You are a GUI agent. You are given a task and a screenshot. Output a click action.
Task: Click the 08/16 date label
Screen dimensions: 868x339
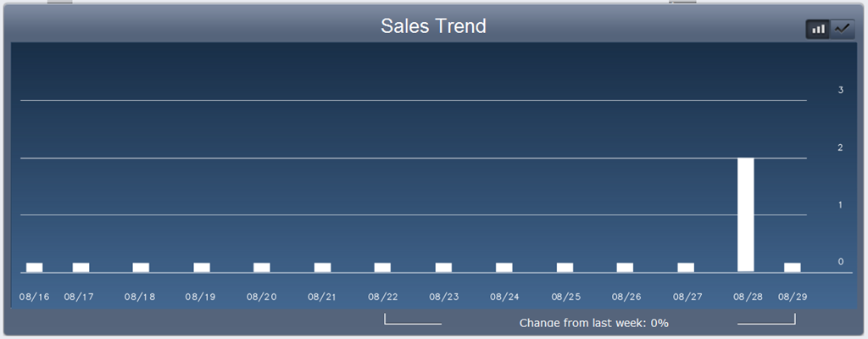click(x=34, y=297)
